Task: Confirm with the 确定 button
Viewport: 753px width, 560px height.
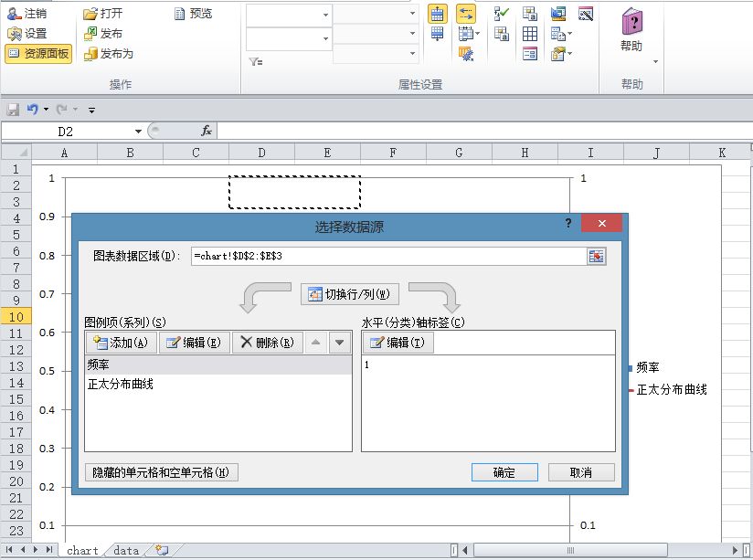Action: [504, 472]
